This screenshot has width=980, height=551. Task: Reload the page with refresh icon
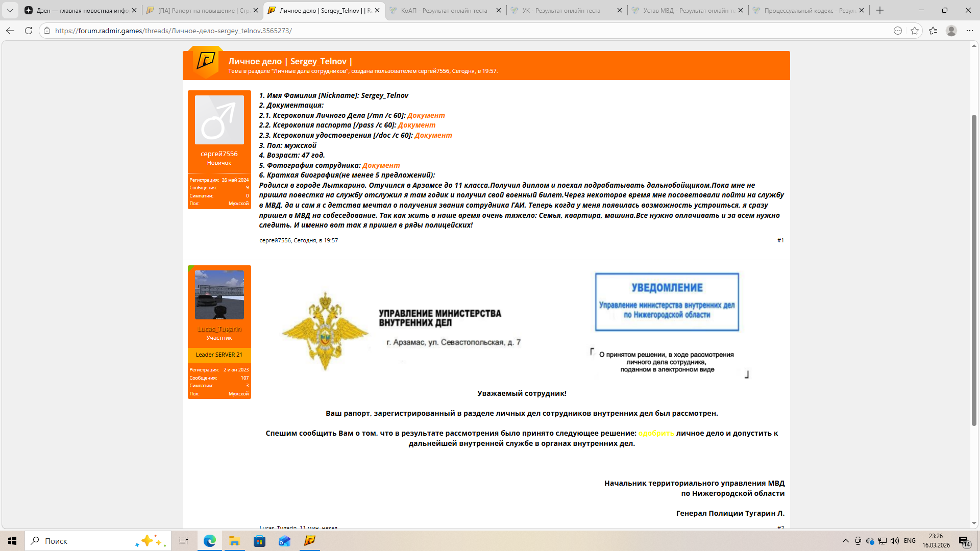click(29, 31)
